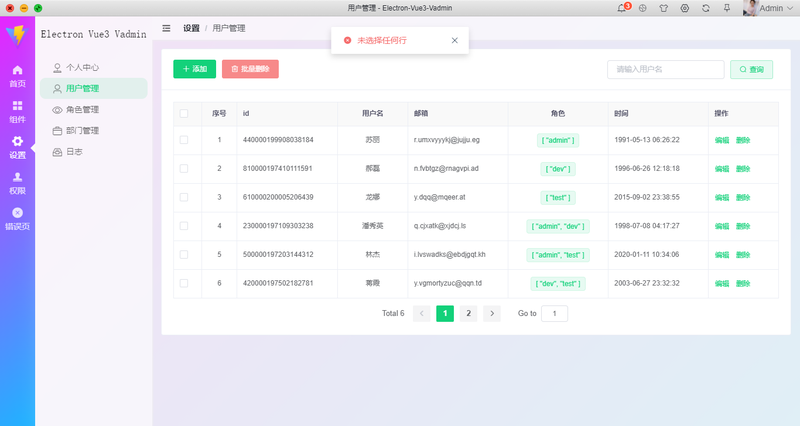
Task: Open the theme shirt icon
Action: [663, 8]
